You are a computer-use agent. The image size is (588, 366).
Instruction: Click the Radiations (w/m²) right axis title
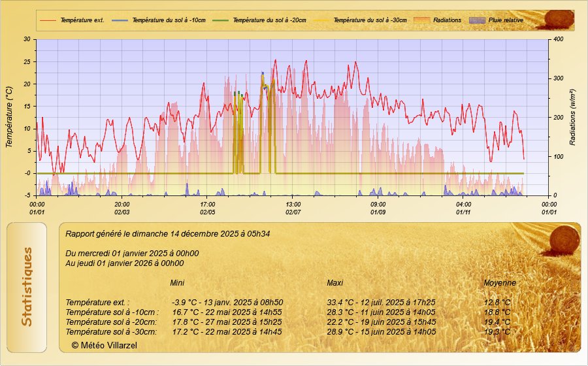[573, 117]
